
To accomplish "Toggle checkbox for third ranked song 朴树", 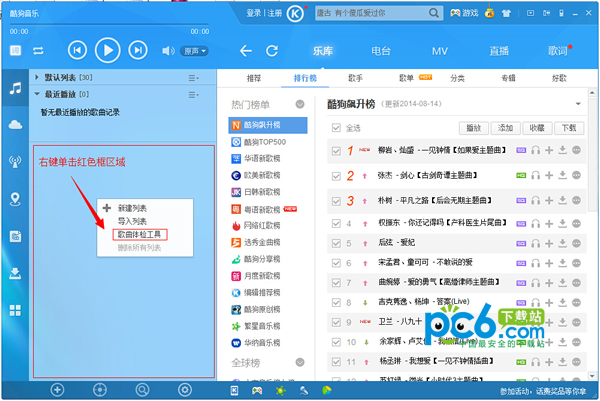I will pyautogui.click(x=336, y=201).
